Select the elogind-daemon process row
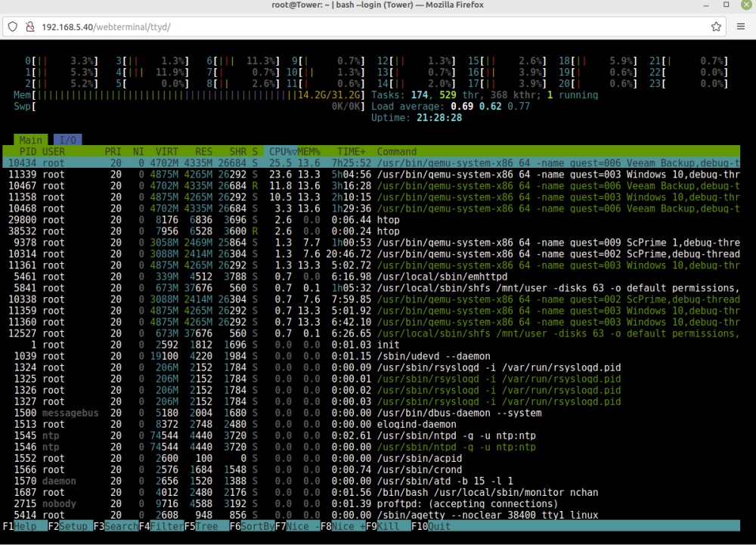Image resolution: width=756 pixels, height=545 pixels. click(x=371, y=425)
